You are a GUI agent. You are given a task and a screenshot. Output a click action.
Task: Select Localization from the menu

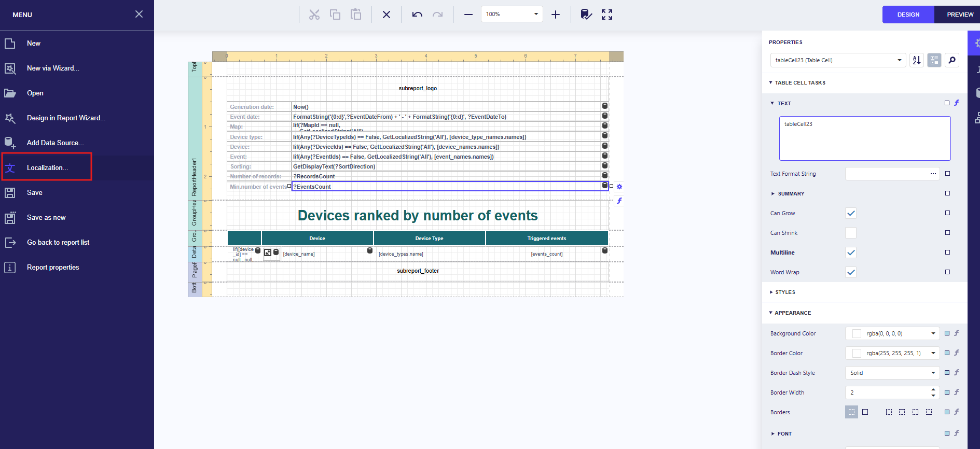[x=47, y=167]
